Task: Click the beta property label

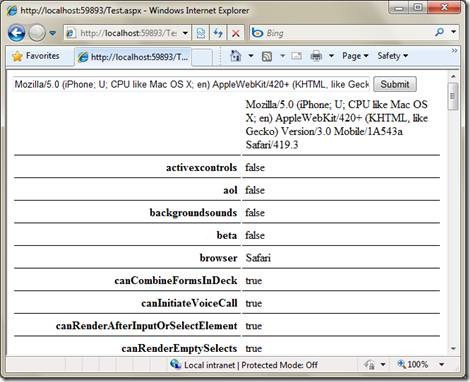Action: pos(227,235)
